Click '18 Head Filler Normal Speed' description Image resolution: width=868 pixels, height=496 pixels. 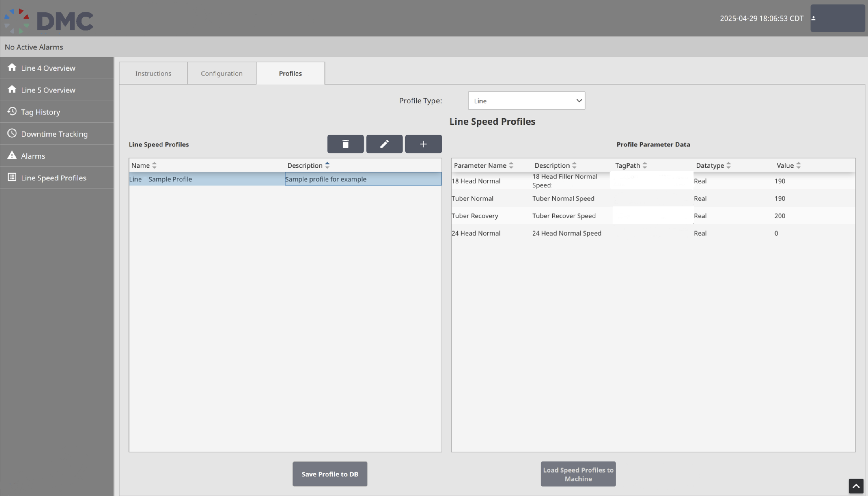[x=565, y=181]
